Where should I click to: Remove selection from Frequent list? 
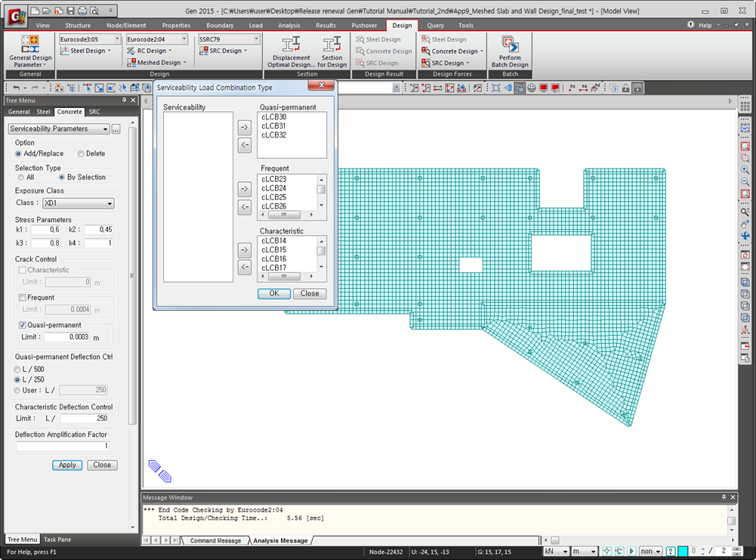(x=245, y=207)
